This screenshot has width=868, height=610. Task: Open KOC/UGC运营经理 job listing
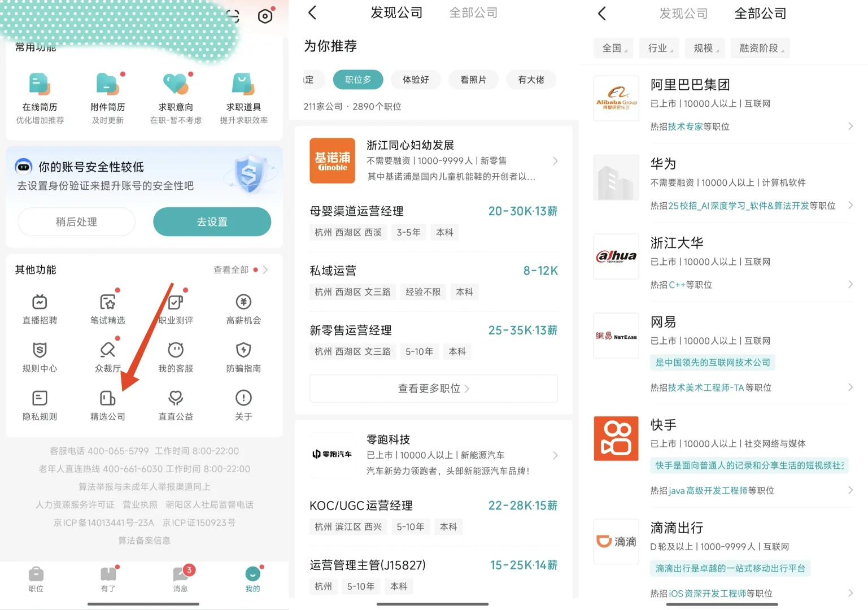tap(433, 516)
